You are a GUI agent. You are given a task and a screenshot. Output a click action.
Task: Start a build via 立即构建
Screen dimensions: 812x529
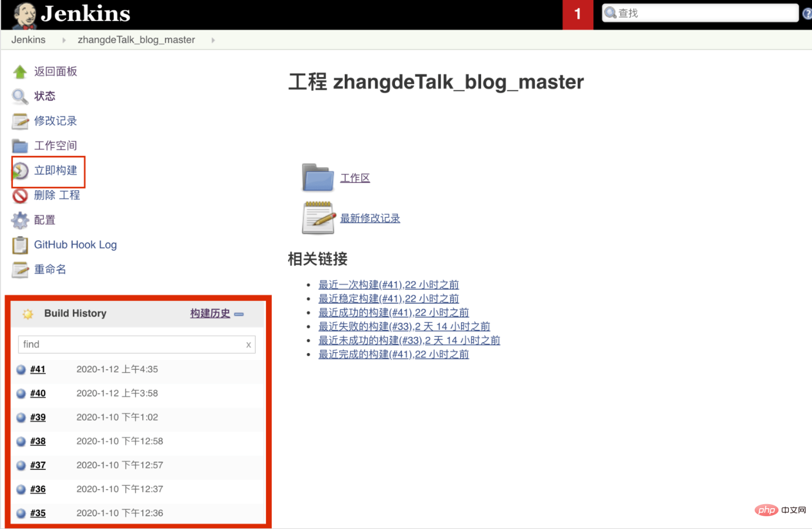[56, 171]
